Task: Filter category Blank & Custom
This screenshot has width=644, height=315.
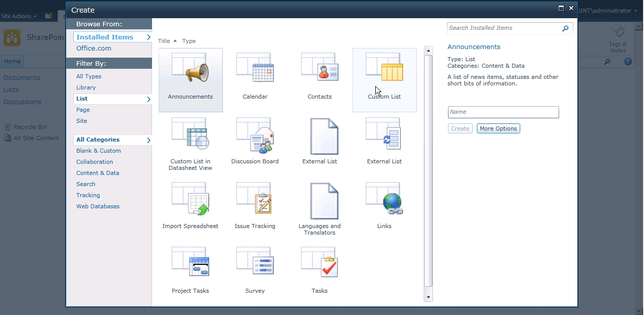Action: (x=98, y=151)
